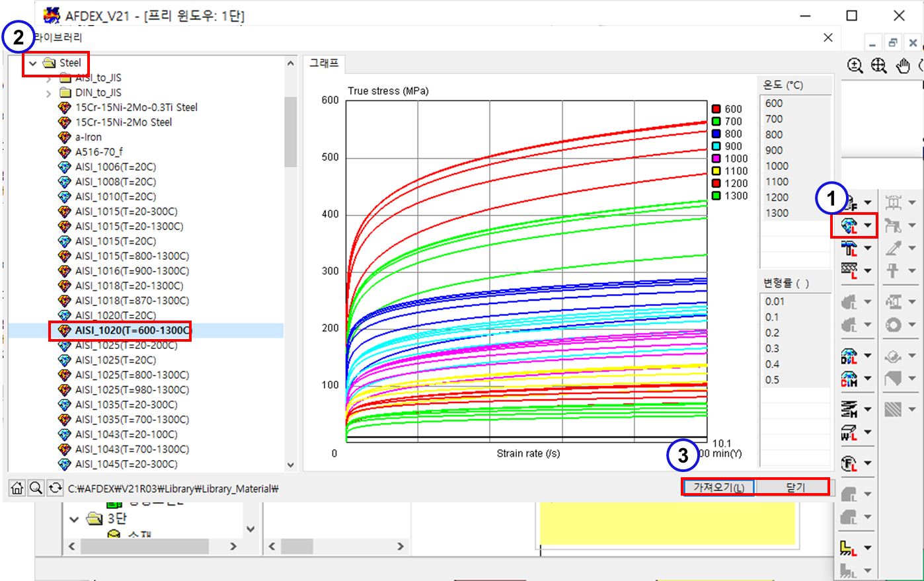The image size is (924, 581).
Task: Click the W-L library toolbar icon
Action: click(x=849, y=433)
